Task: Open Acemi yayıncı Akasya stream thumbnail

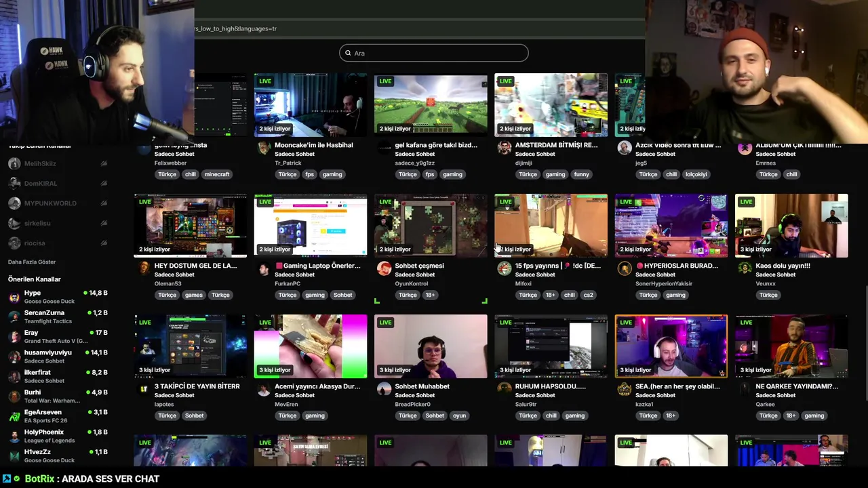Action: [x=311, y=346]
